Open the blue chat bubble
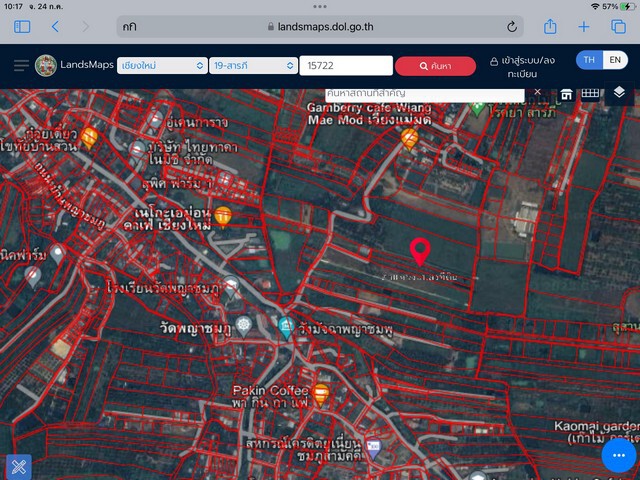 pos(618,455)
